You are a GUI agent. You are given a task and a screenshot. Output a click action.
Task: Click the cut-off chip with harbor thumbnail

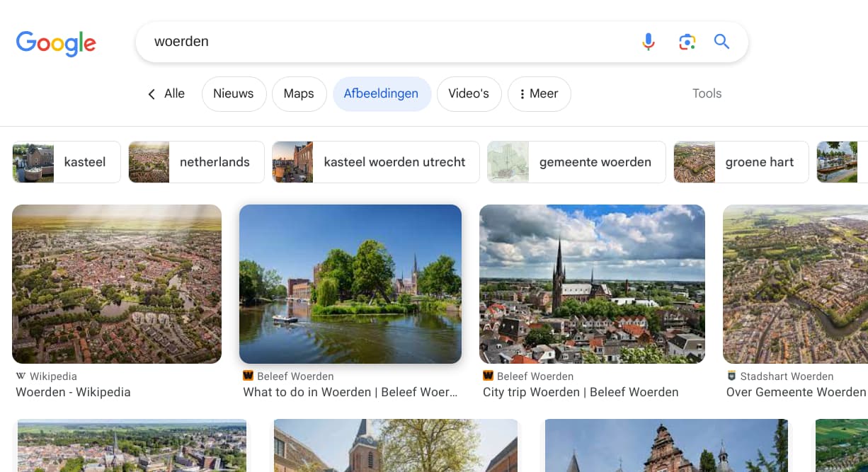(x=843, y=162)
